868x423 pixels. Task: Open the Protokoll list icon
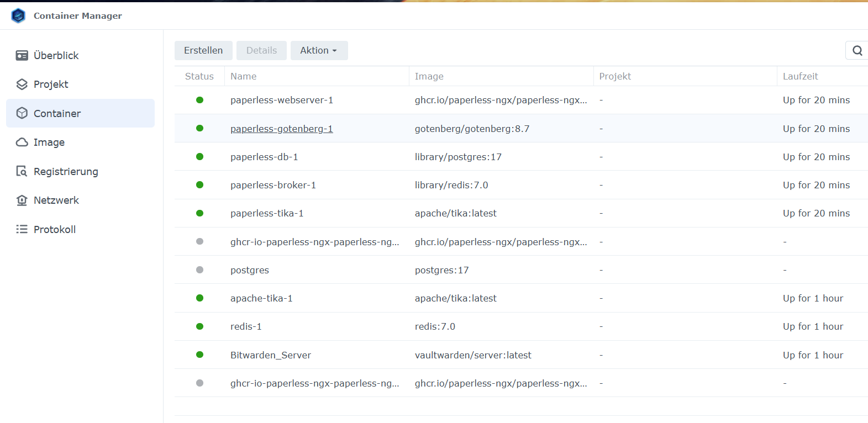pyautogui.click(x=22, y=229)
